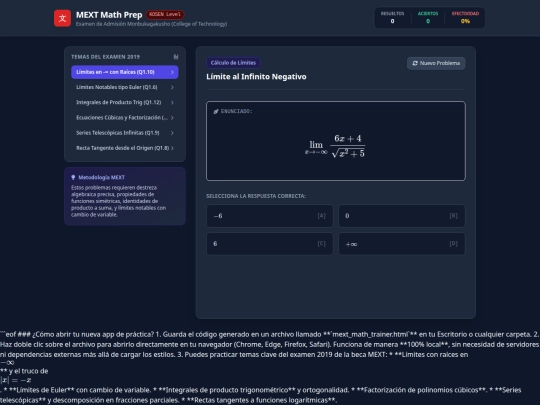Screen dimensions: 540x405
Task: Generate a new problem with Nuevo Problema
Action: click(x=436, y=63)
